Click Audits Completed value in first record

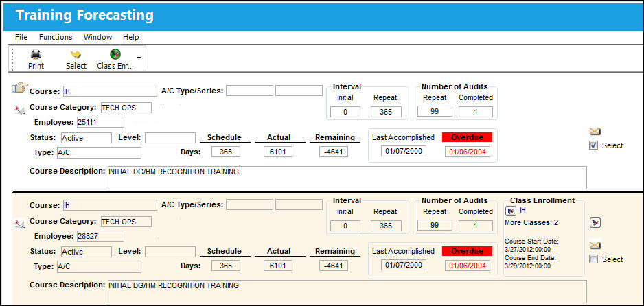476,112
